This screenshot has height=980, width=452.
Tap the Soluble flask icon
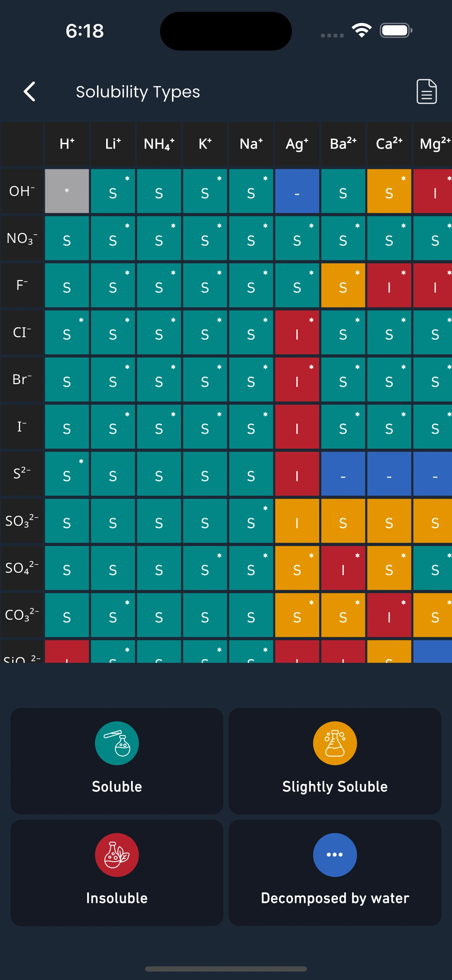pyautogui.click(x=116, y=743)
